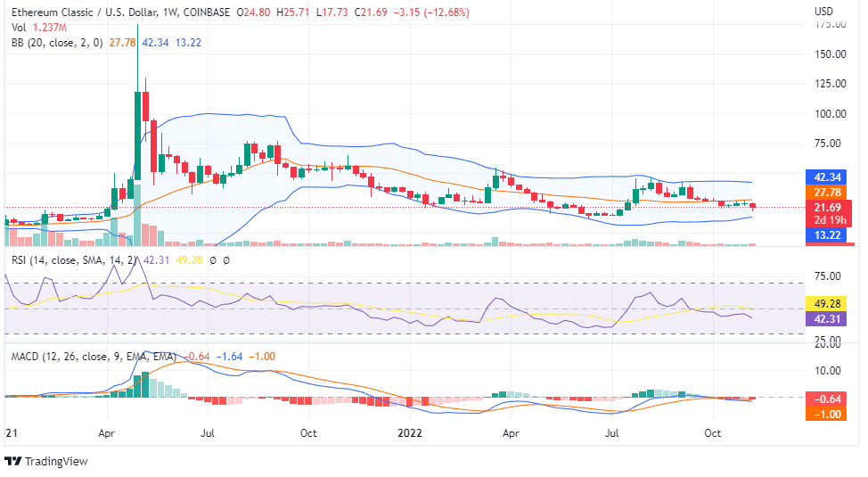The image size is (868, 477).
Task: Click the orange 27.78 basis price tag
Action: point(827,193)
